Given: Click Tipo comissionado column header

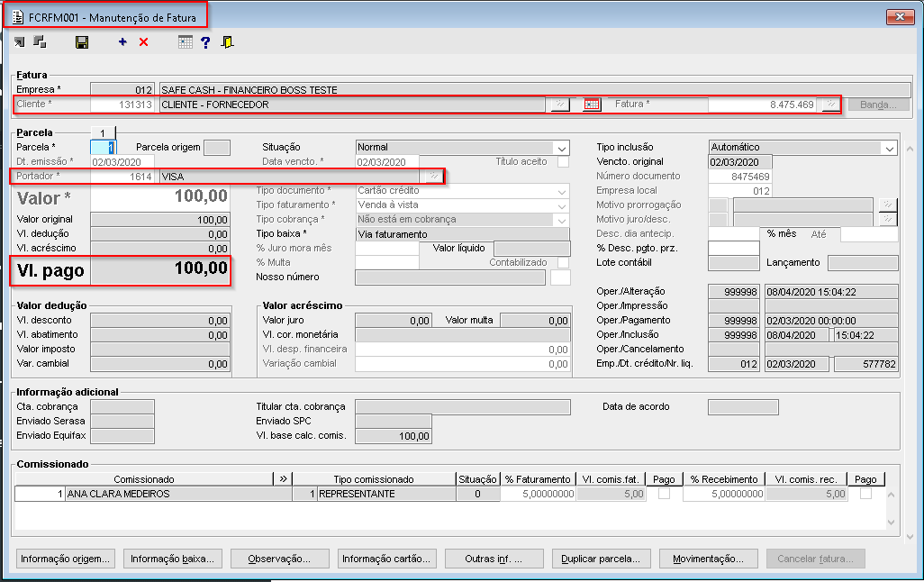Looking at the screenshot, I should tap(374, 478).
